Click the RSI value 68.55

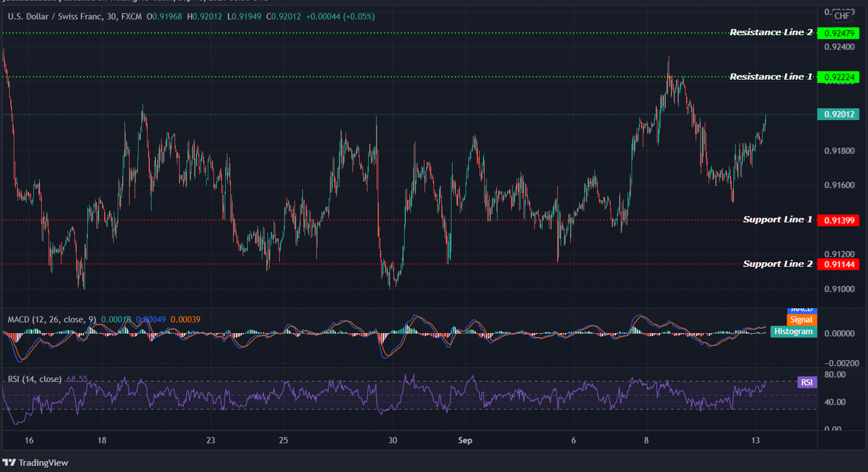coord(77,379)
